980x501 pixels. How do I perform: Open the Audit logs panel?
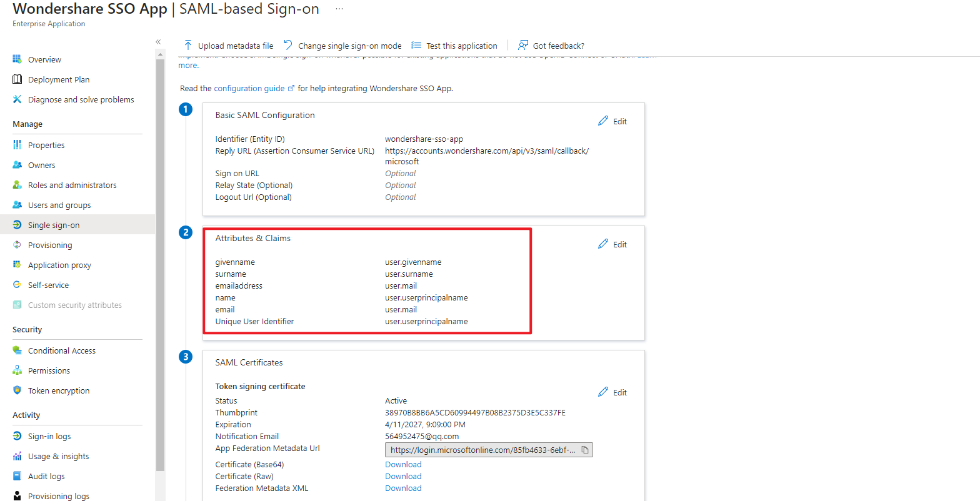(46, 475)
